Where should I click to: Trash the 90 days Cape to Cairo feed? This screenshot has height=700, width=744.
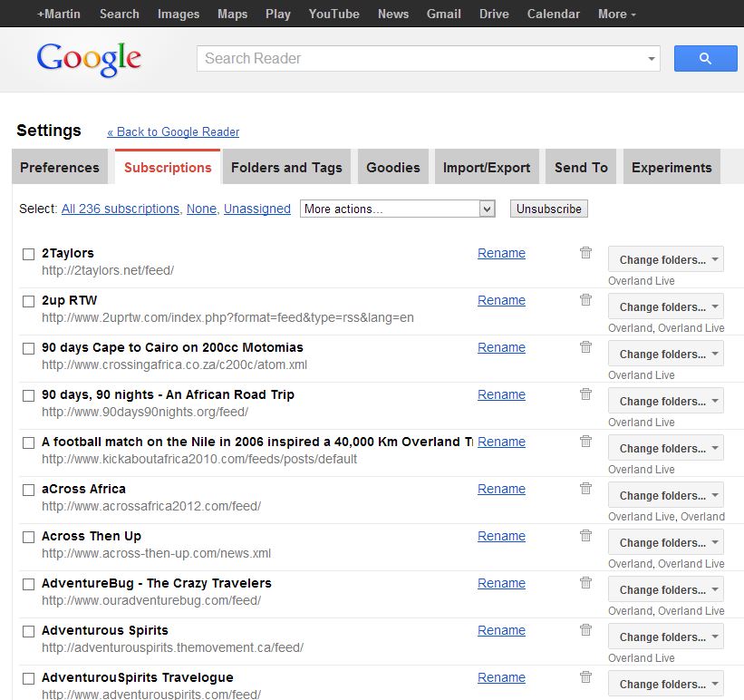(x=586, y=346)
